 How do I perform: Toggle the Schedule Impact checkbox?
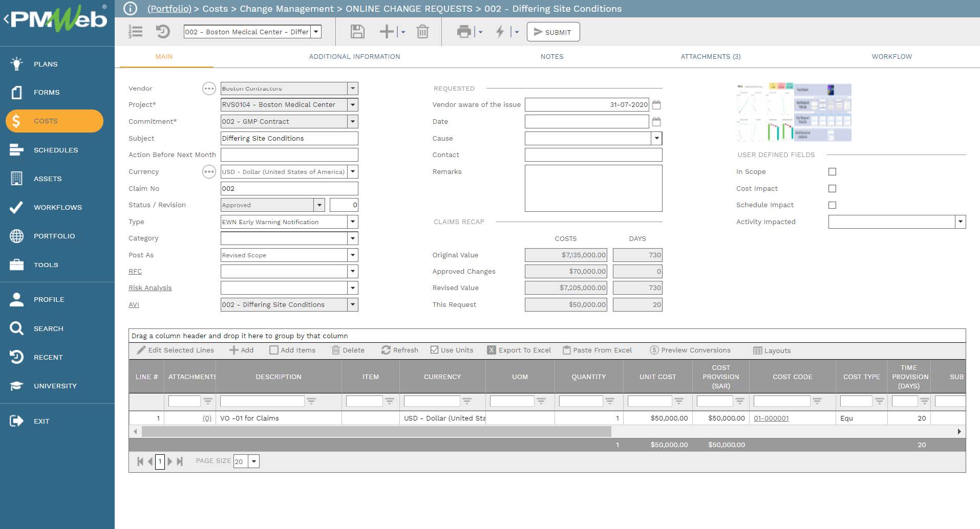click(832, 205)
